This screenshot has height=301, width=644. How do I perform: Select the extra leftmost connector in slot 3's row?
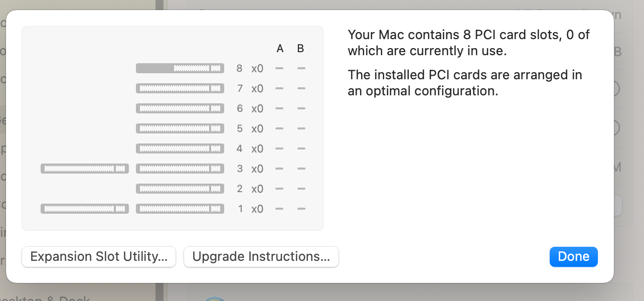pyautogui.click(x=85, y=169)
